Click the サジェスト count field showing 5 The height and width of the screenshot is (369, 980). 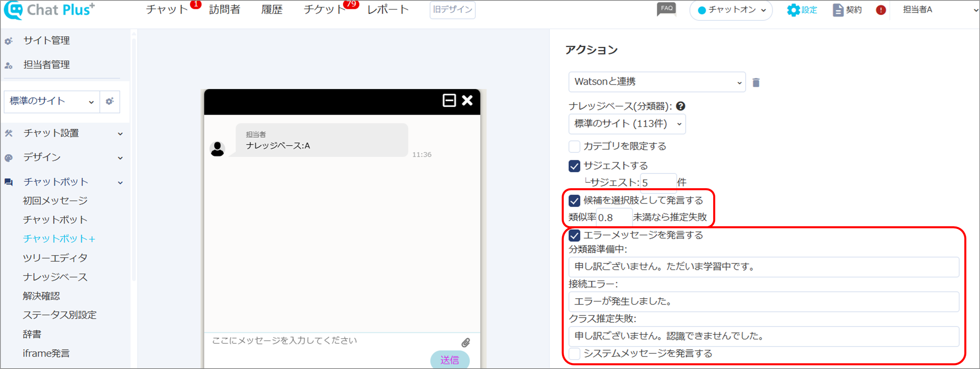point(658,182)
